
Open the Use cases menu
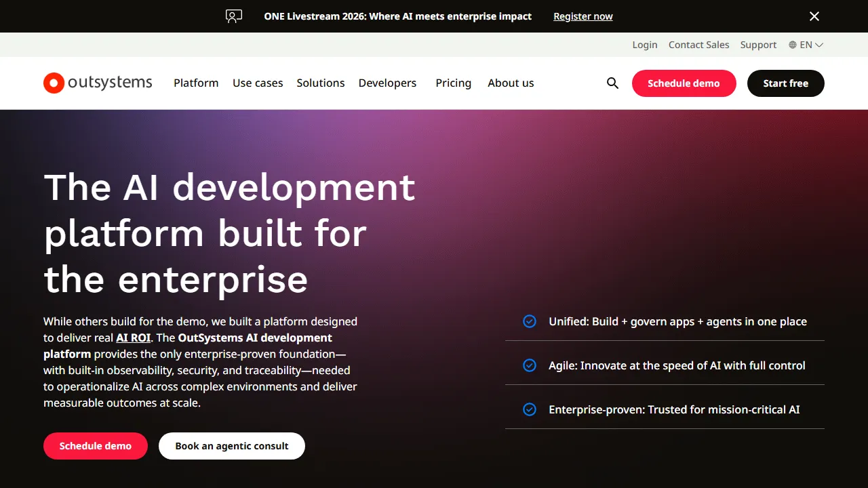tap(258, 83)
